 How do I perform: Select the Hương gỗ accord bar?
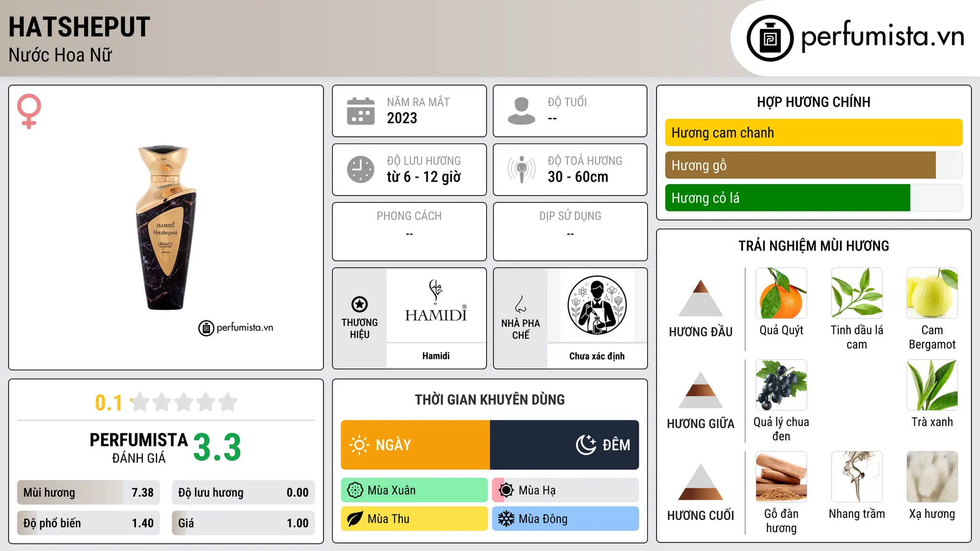pyautogui.click(x=813, y=165)
